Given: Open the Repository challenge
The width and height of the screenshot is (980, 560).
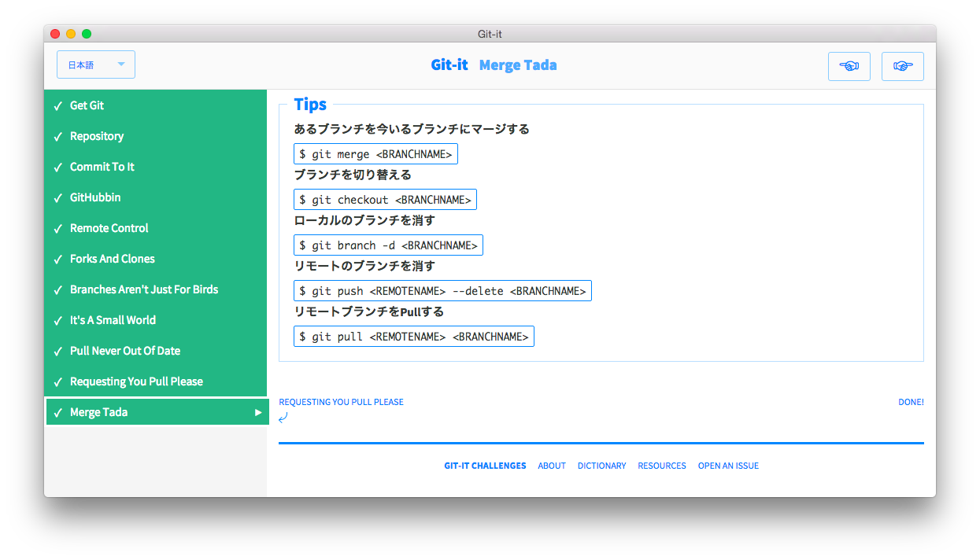Looking at the screenshot, I should (x=157, y=136).
